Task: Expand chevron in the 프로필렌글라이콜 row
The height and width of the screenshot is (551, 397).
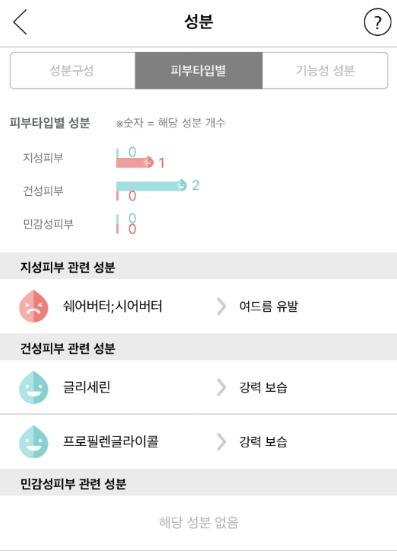Action: point(221,442)
